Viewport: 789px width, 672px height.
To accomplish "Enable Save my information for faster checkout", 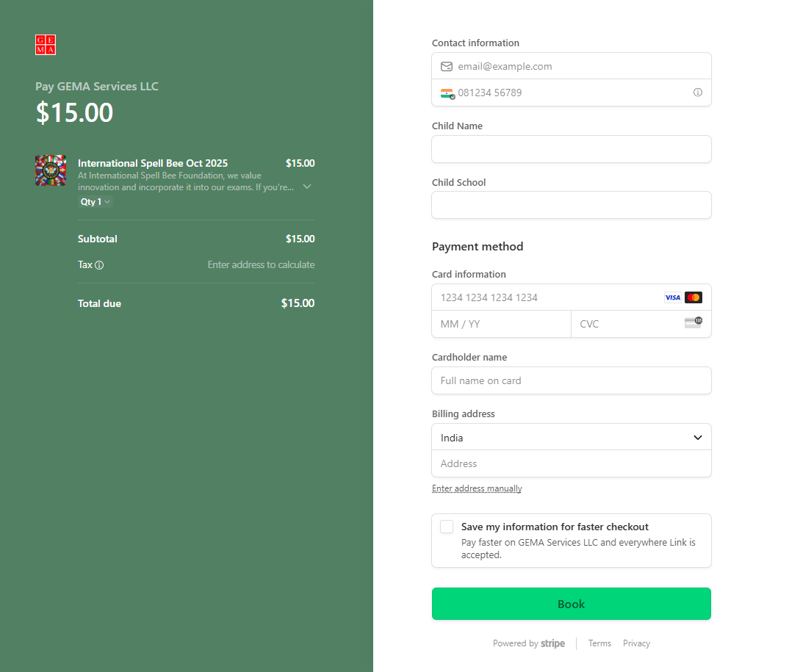I will click(447, 527).
